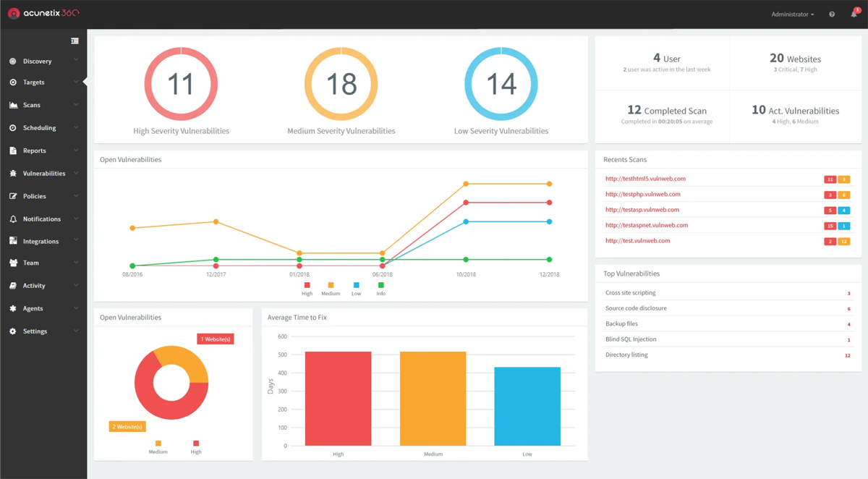Click the Scheduling clock icon
The height and width of the screenshot is (479, 868).
click(13, 128)
